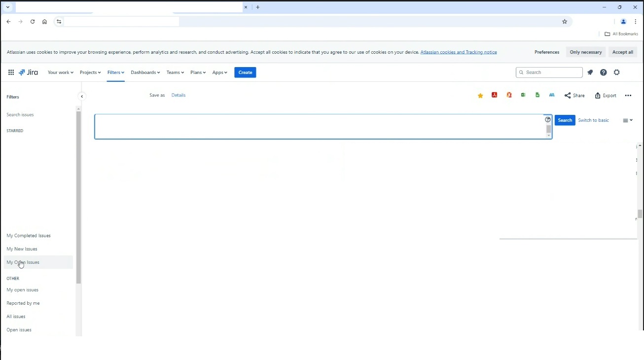The width and height of the screenshot is (644, 360).
Task: Focus the top Search field
Action: point(549,72)
